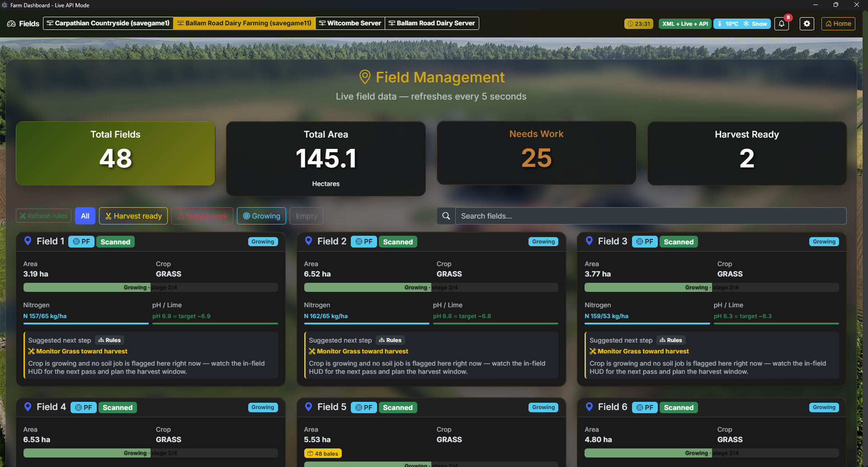The image size is (868, 467).
Task: Click the Rules badge in Field 3 card
Action: 671,340
